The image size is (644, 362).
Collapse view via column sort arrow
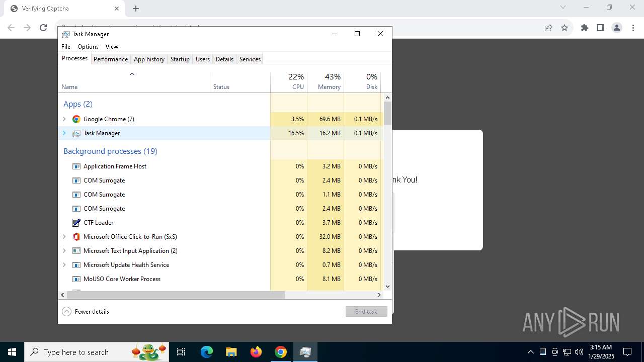(x=132, y=74)
